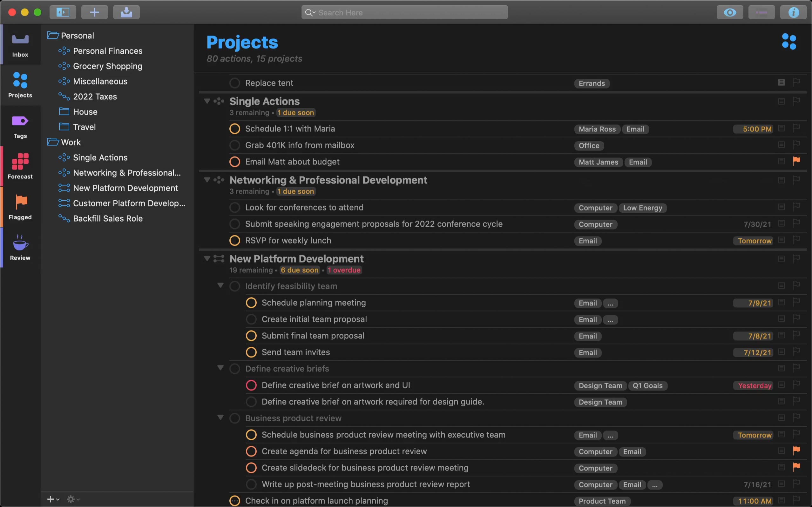Click add new item button bottom left
Screen dimensions: 812x507
point(51,499)
